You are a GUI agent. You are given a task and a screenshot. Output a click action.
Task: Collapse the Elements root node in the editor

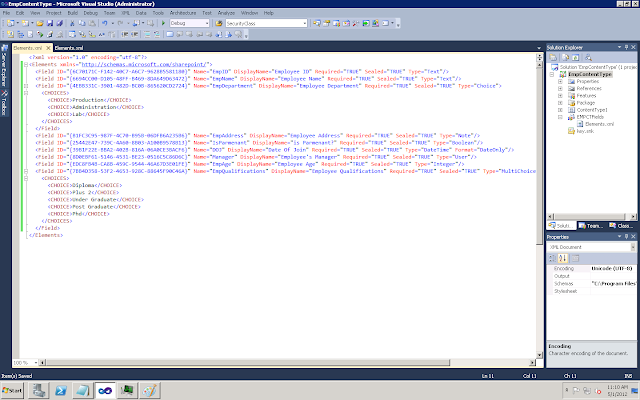(26, 64)
